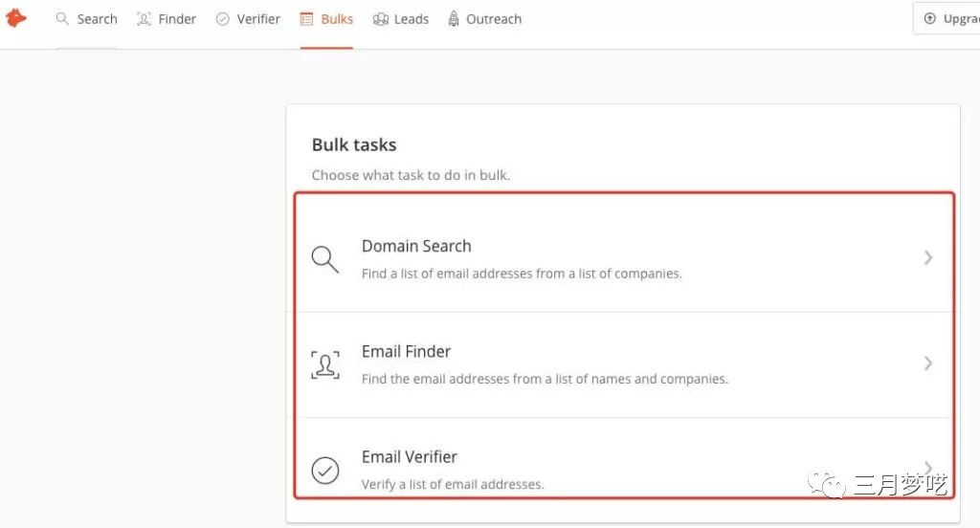Viewport: 980px width, 528px height.
Task: Click the Hunter fox logo
Action: 16,18
